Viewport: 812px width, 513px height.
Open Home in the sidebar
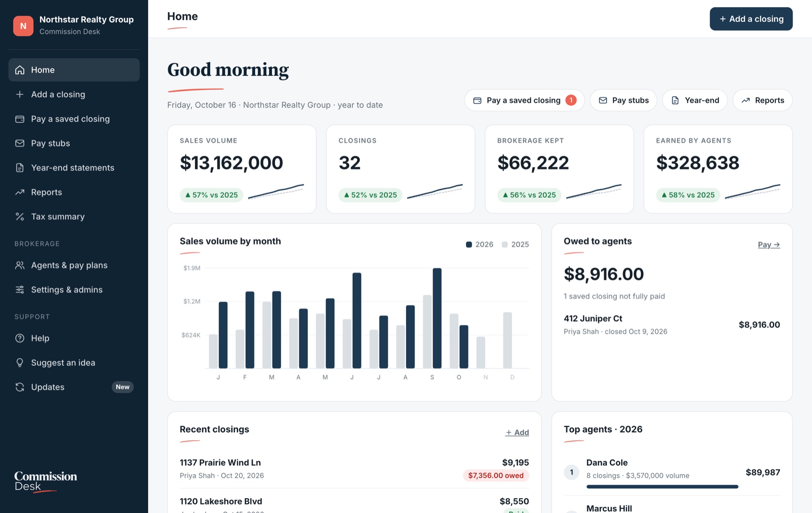click(74, 70)
